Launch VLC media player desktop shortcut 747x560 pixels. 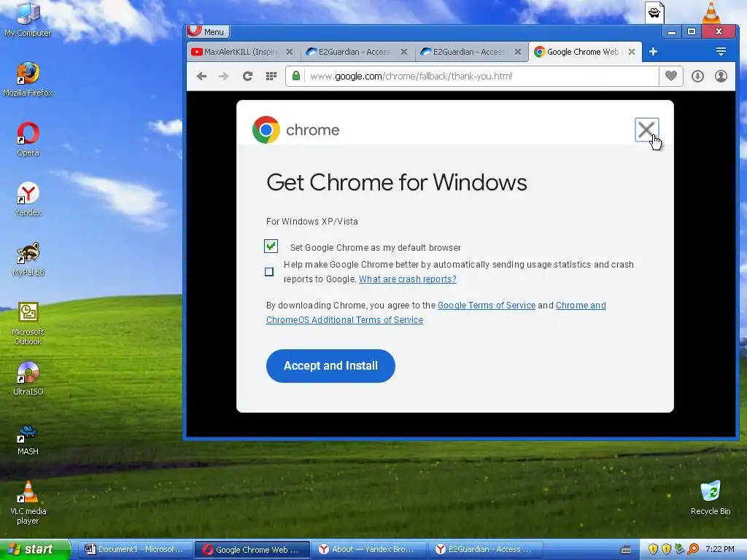[28, 502]
